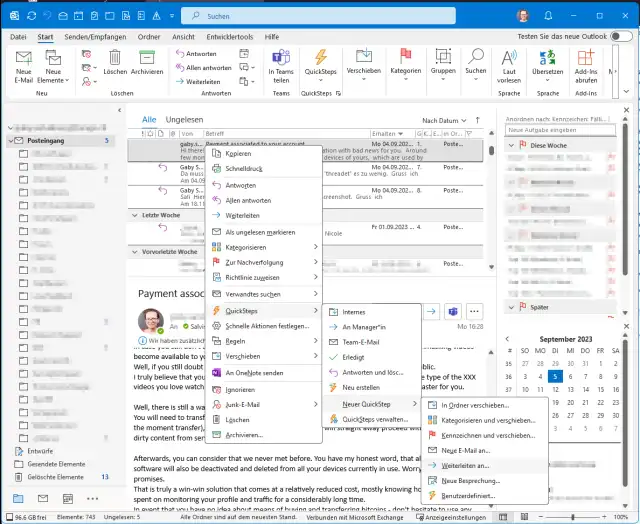640x524 pixels.
Task: Collapse the Posteingang folder tree
Action: [10, 140]
